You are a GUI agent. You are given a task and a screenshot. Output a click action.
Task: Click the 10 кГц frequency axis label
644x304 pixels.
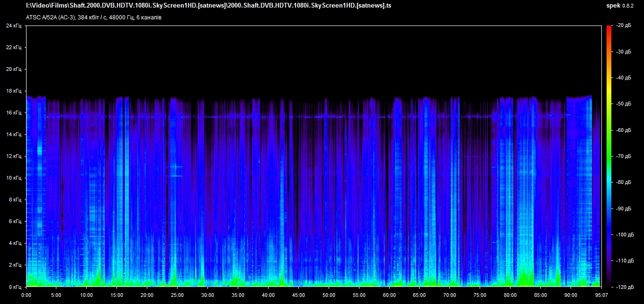[x=13, y=178]
